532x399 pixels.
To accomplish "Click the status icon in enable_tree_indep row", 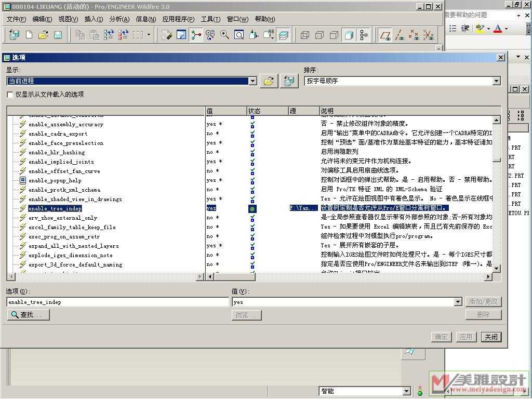I will (x=252, y=208).
